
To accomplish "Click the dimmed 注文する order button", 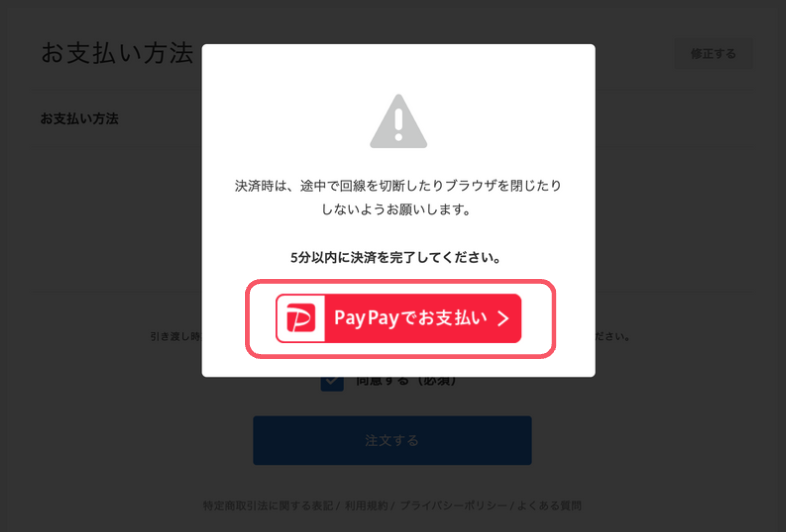I will (x=392, y=440).
